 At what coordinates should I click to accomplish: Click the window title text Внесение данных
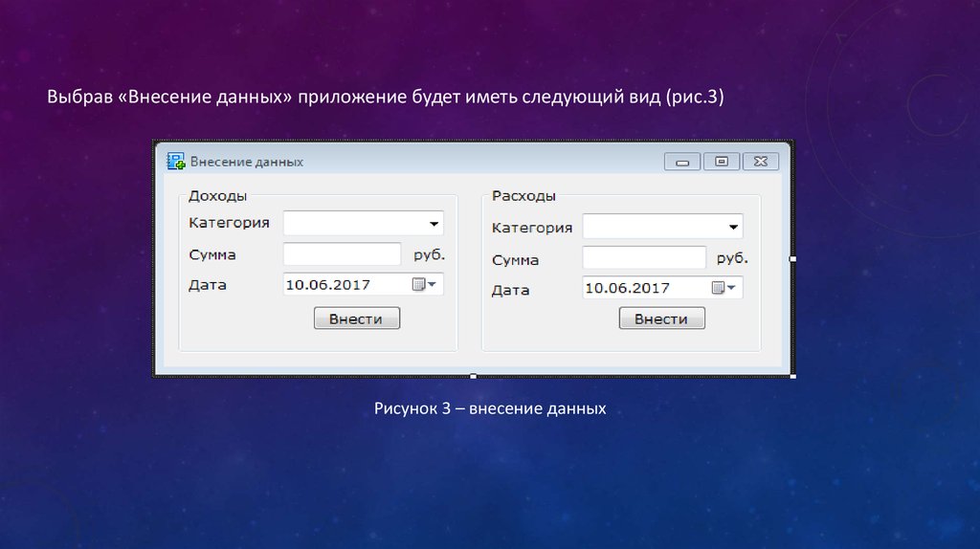(247, 162)
